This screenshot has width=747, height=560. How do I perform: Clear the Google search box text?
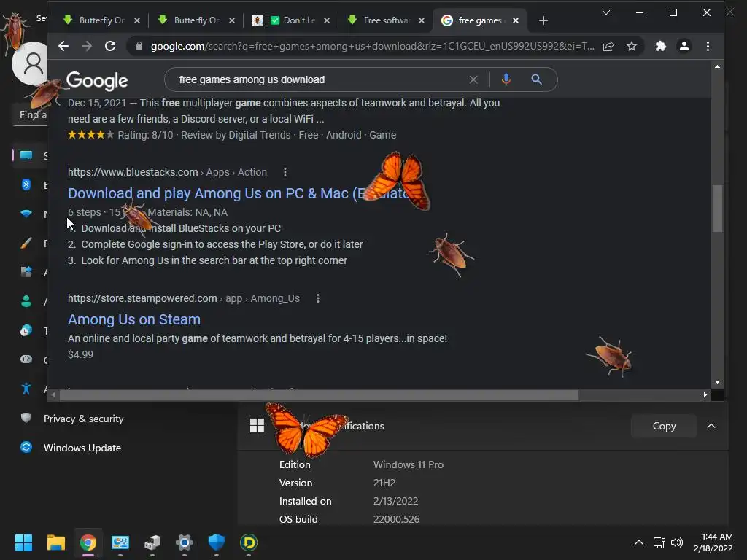pos(473,79)
